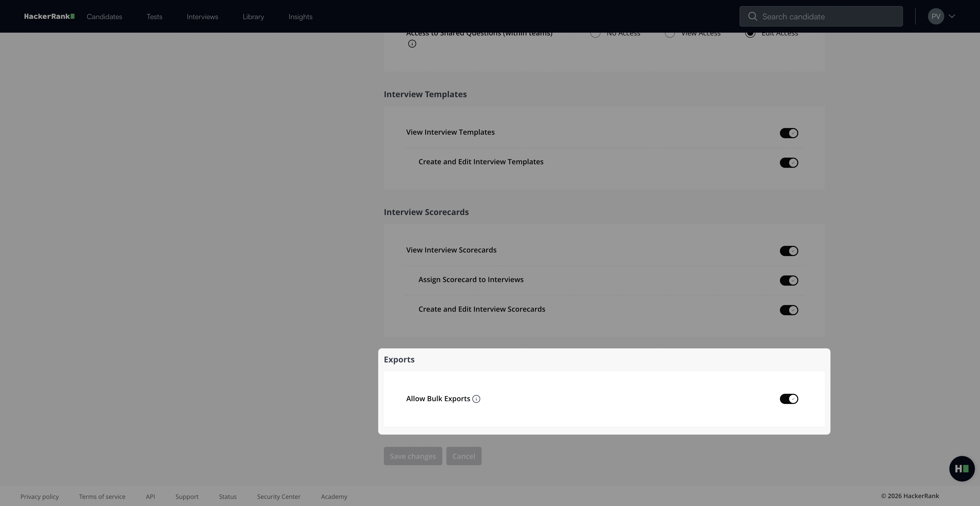Click the Cancel button

tap(463, 456)
